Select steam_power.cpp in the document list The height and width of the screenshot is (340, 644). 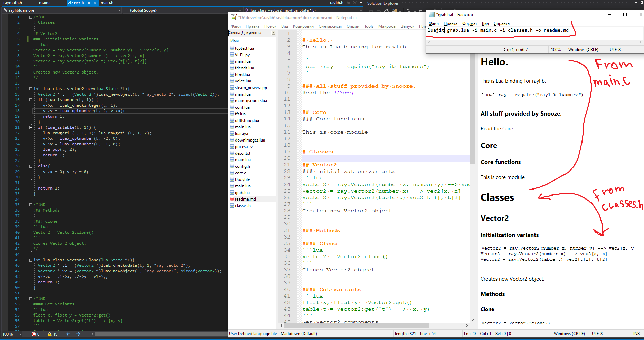click(251, 88)
